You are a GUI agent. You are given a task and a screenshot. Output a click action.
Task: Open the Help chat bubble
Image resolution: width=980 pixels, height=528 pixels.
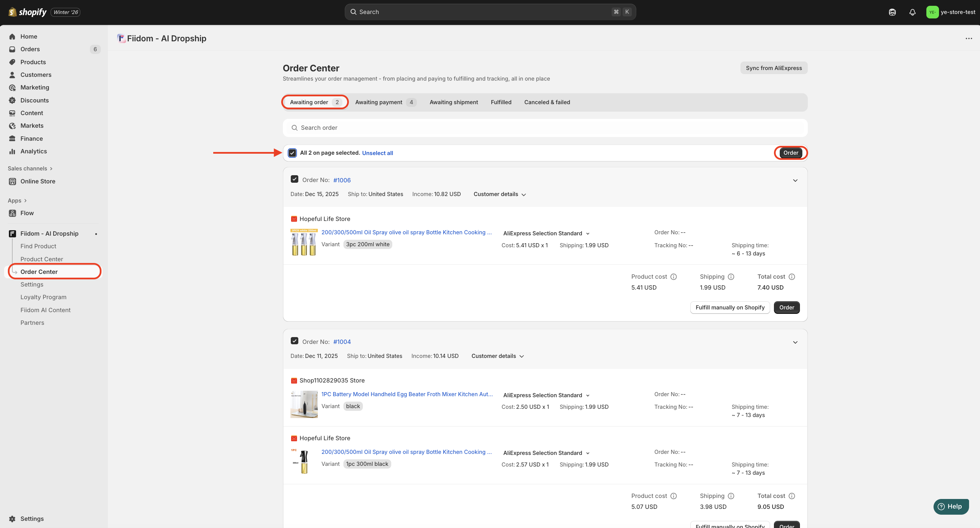951,506
